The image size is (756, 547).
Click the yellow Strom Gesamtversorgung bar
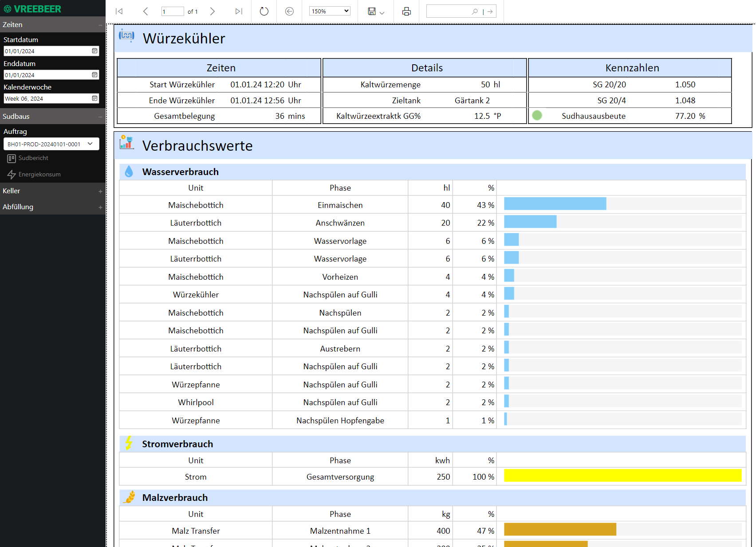coord(622,476)
